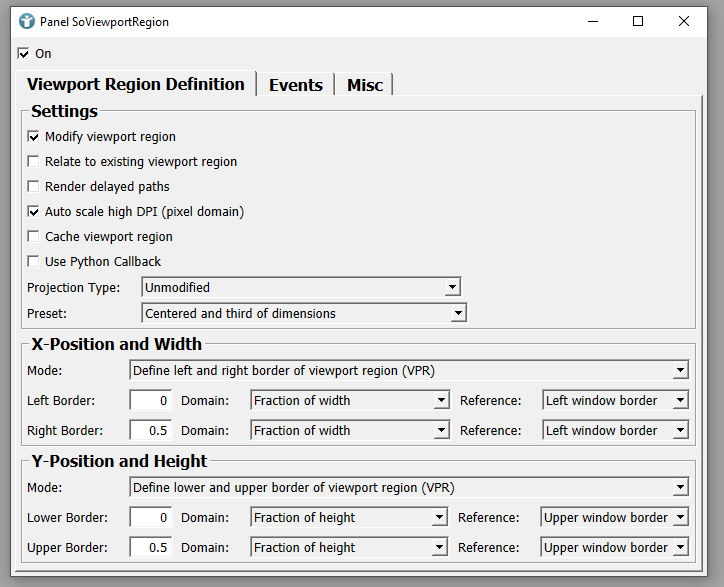The image size is (724, 587).
Task: Maximize the Panel SoViewportRegion window
Action: (x=638, y=21)
